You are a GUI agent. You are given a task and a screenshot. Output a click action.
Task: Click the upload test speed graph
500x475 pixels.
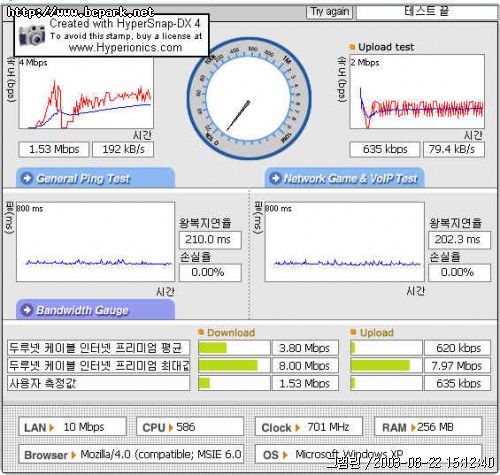point(417,92)
